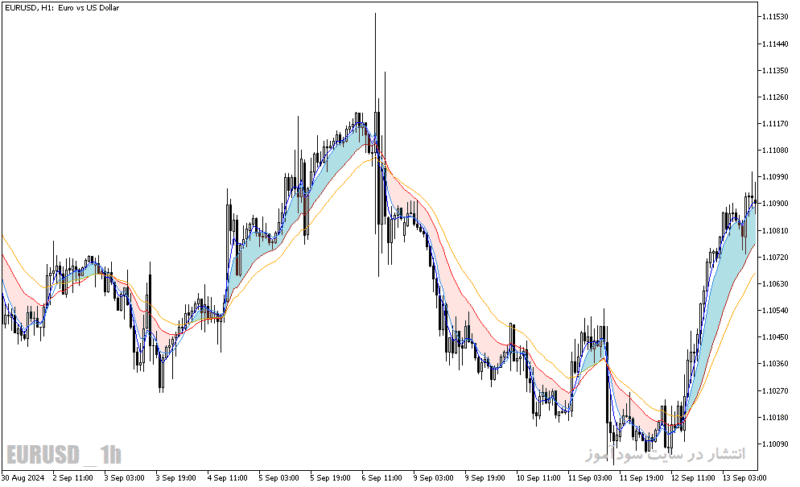Click the Persian watermark text at bottom right
Viewport: 800px width, 487px height.
point(665,453)
